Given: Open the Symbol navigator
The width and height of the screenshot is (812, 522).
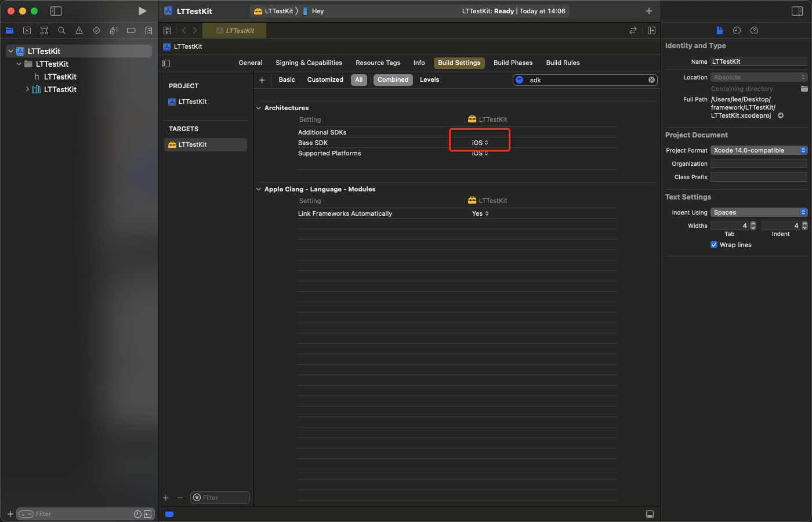Looking at the screenshot, I should [x=44, y=31].
